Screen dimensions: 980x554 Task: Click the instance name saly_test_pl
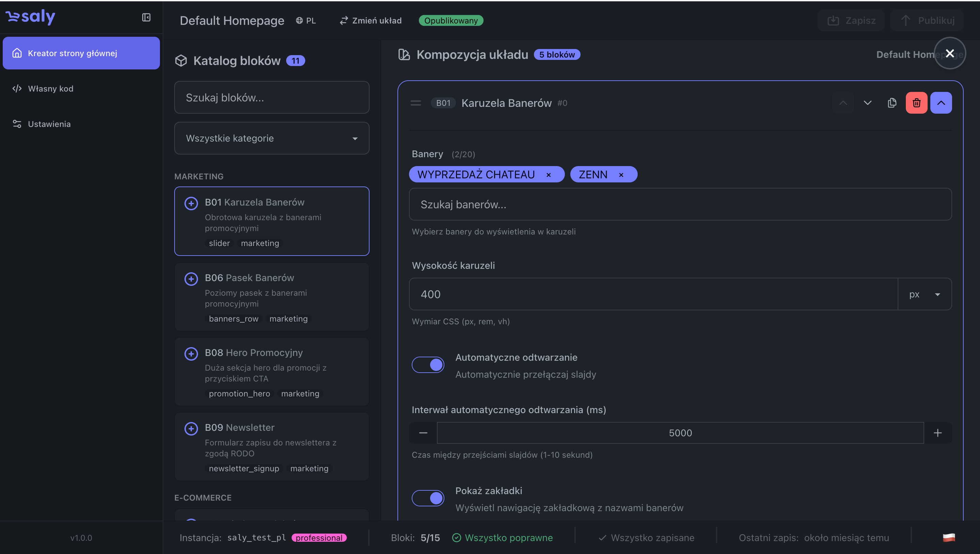257,538
